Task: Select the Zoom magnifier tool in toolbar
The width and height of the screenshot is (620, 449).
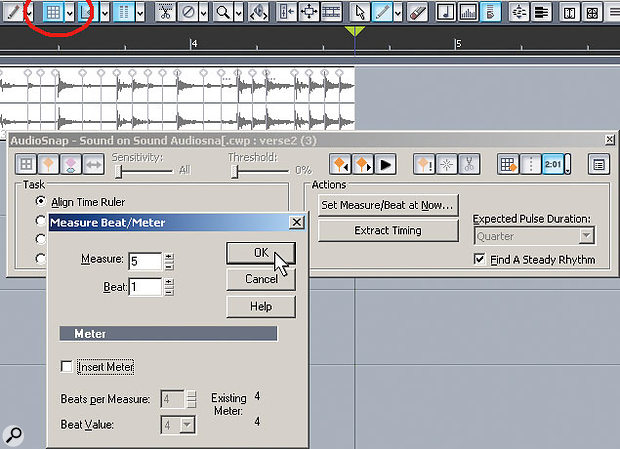Action: pyautogui.click(x=223, y=12)
